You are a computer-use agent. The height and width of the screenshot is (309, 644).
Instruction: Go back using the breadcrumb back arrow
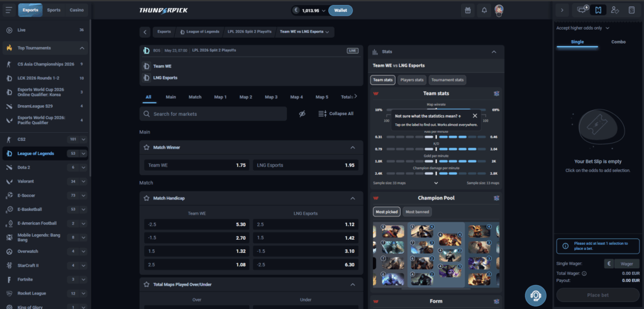click(145, 31)
